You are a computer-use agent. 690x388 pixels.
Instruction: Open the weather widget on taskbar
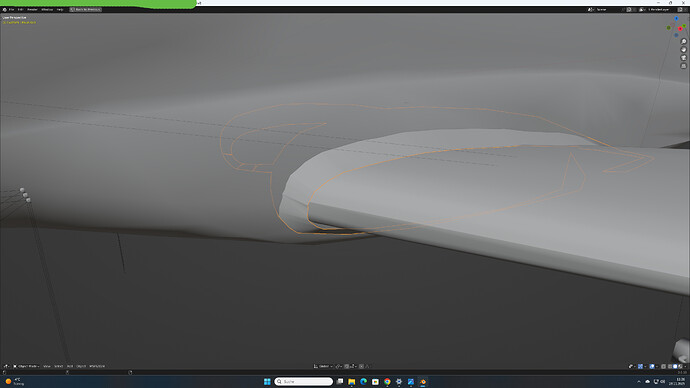point(14,381)
